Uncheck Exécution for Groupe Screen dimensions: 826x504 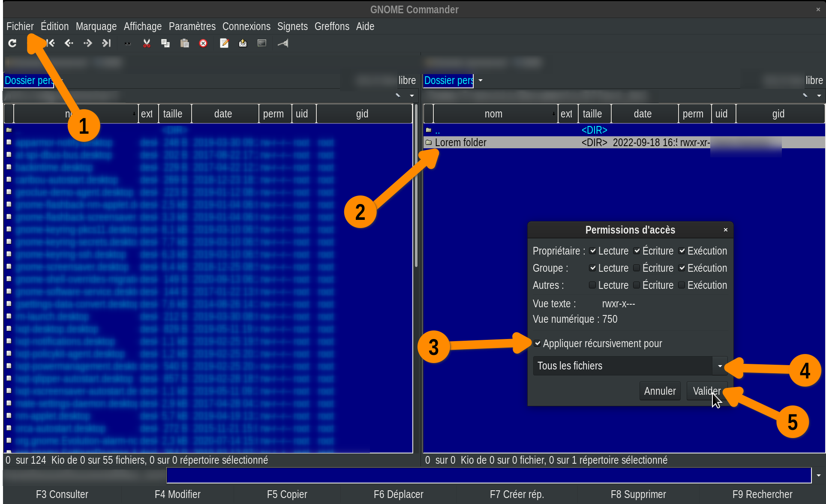(x=682, y=268)
